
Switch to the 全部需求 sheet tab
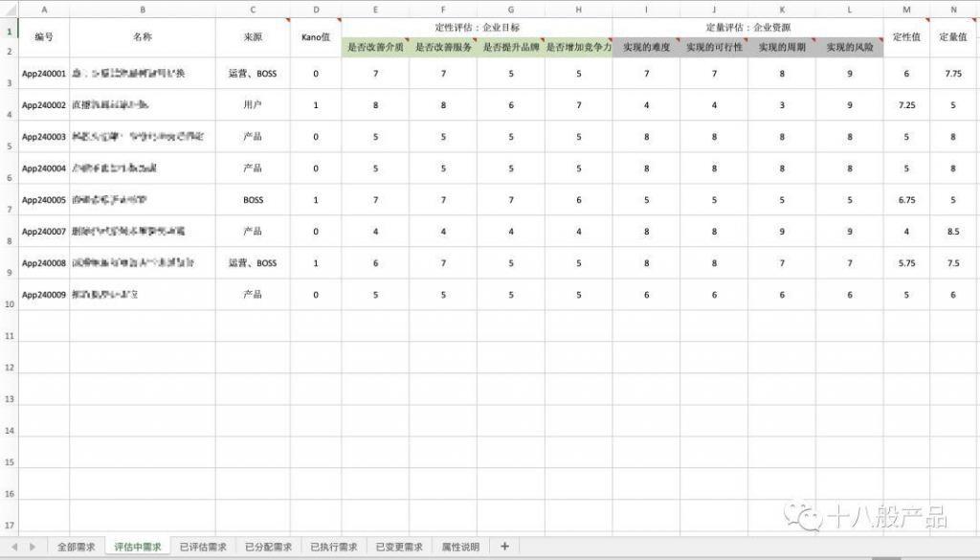tap(76, 547)
